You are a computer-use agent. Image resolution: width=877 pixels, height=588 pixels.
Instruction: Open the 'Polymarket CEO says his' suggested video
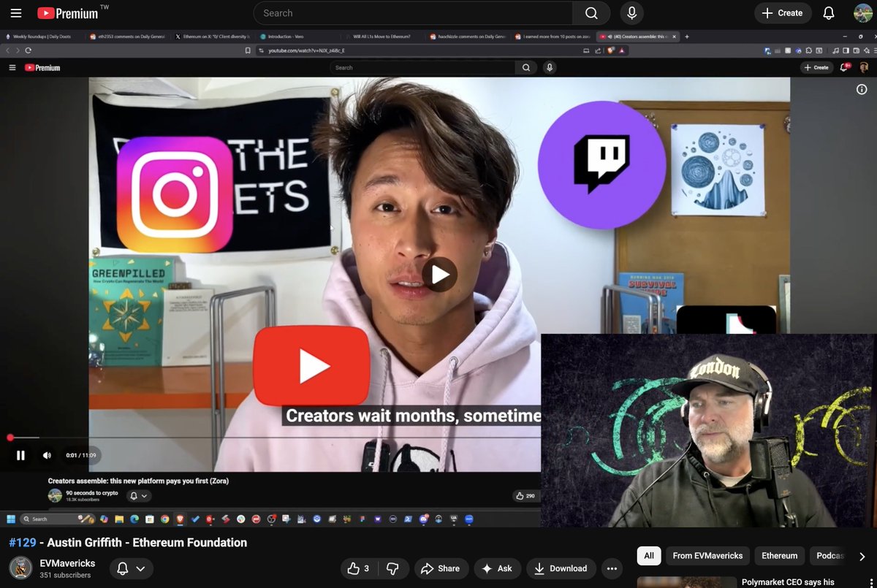(788, 582)
